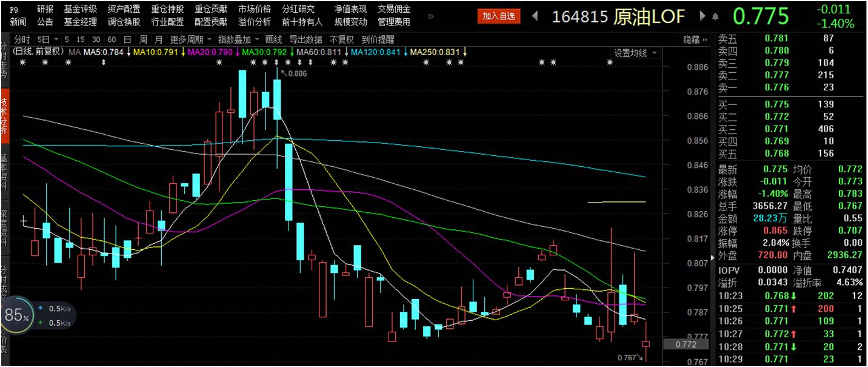Open the 基金评级 menu item
The height and width of the screenshot is (367, 868).
(81, 9)
